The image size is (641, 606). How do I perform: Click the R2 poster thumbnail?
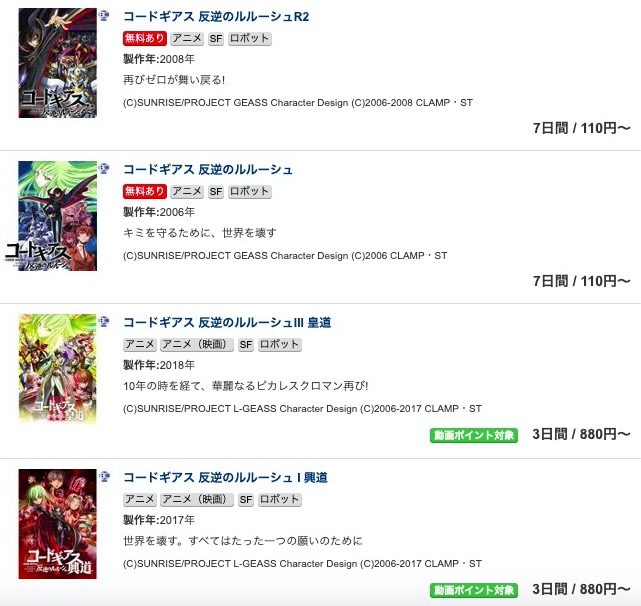58,63
